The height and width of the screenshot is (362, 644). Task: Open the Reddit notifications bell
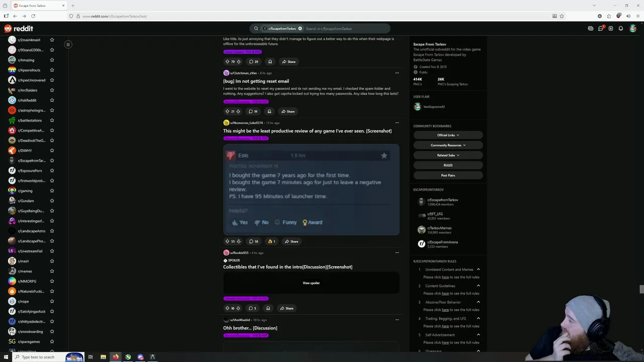click(x=621, y=29)
